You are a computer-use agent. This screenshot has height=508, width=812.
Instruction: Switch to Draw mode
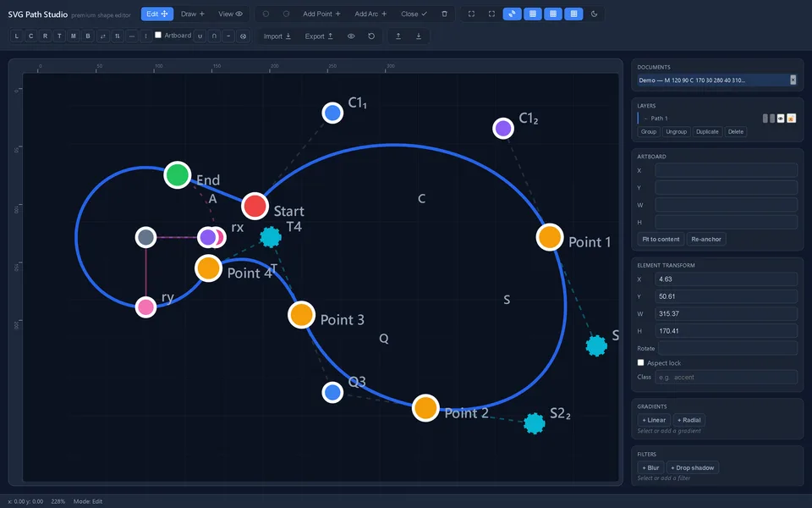(x=193, y=14)
